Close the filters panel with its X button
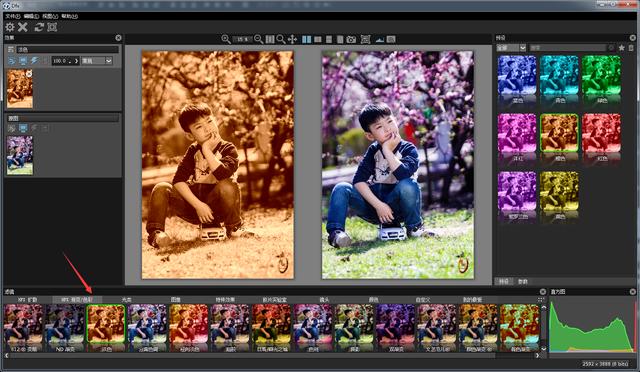This screenshot has height=372, width=640. pos(543,292)
